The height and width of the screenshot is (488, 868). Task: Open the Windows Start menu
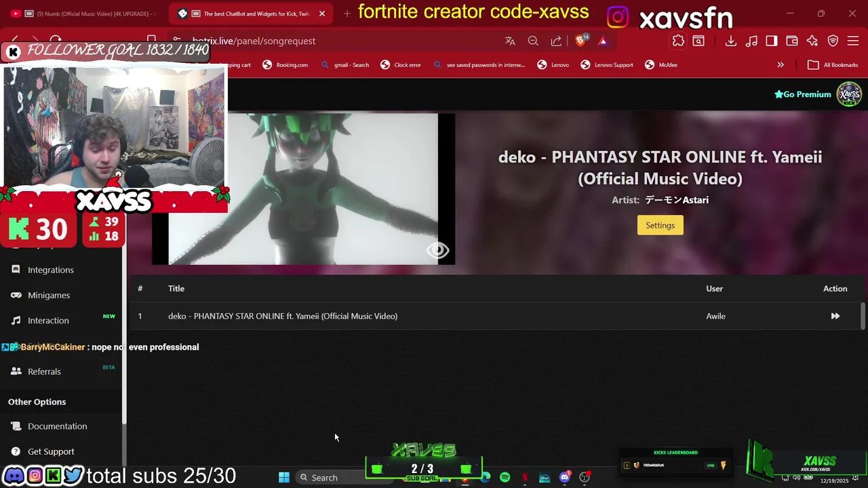[284, 477]
